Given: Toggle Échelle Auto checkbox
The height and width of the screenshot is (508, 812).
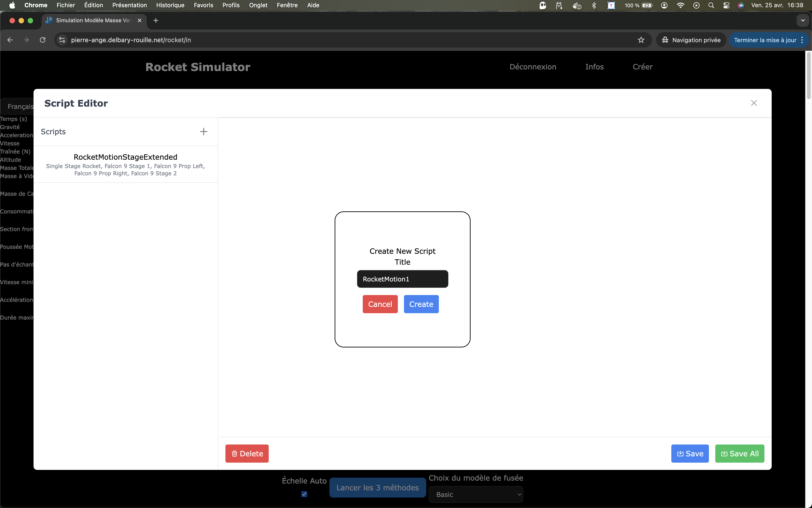Looking at the screenshot, I should [x=304, y=494].
